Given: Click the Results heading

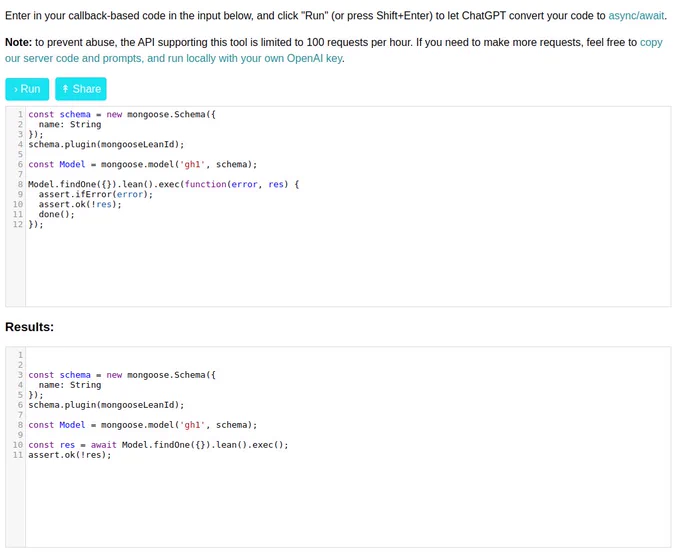Looking at the screenshot, I should click(29, 327).
